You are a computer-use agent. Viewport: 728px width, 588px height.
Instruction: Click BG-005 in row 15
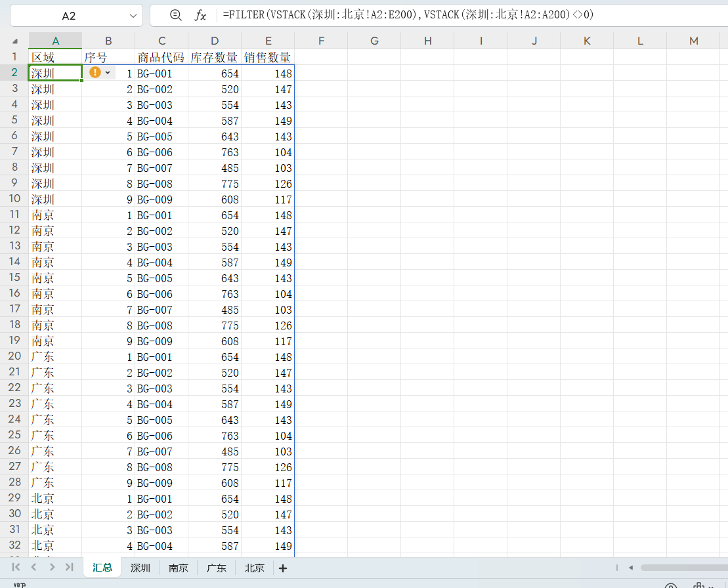click(x=161, y=278)
